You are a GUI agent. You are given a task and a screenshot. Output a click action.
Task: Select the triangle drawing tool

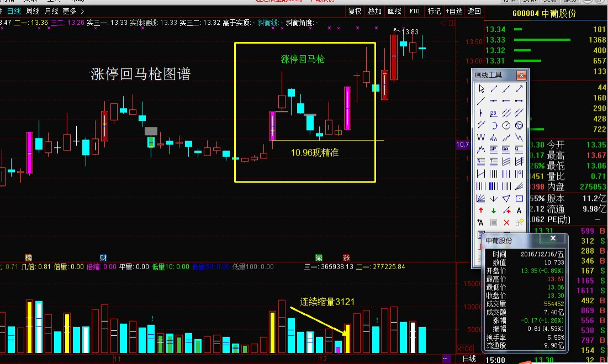(506, 199)
